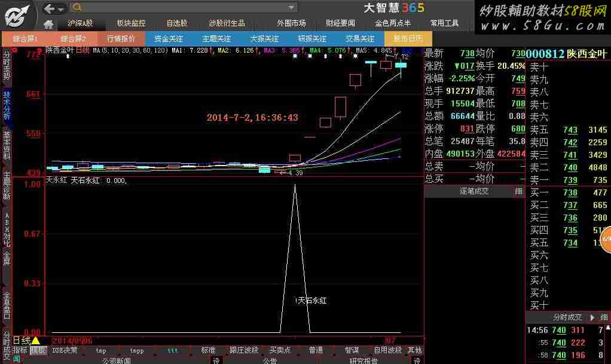611x364 pixels.
Task: Choose the 自用波段 indicator template
Action: point(387,350)
